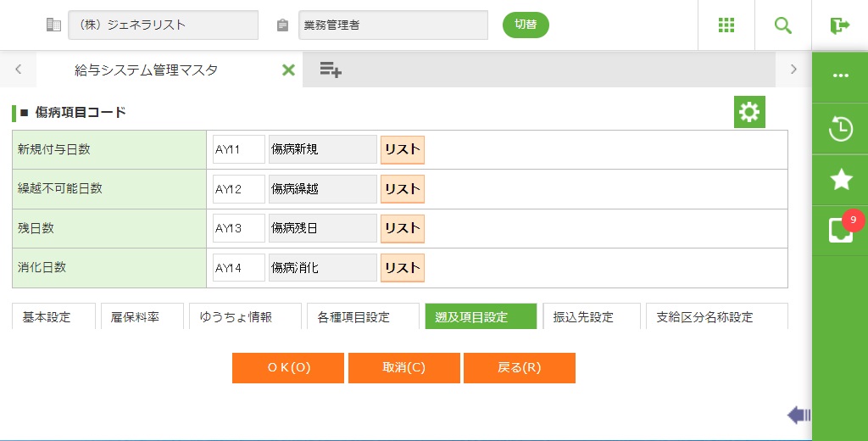Open inbox notifications icon with badge
868x441 pixels.
tap(840, 230)
